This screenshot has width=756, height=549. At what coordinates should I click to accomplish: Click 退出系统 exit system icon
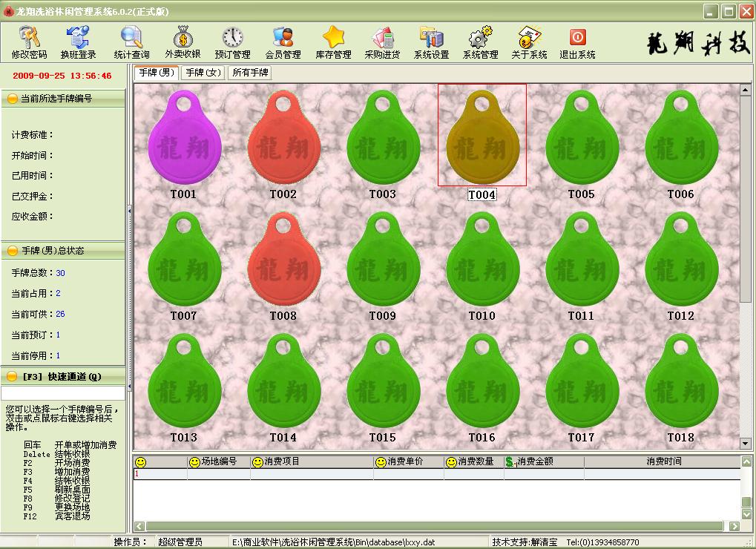pos(577,43)
